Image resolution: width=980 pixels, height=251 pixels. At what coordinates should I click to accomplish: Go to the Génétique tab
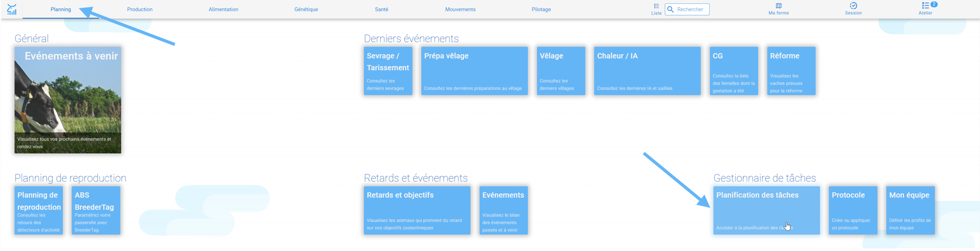pos(306,9)
